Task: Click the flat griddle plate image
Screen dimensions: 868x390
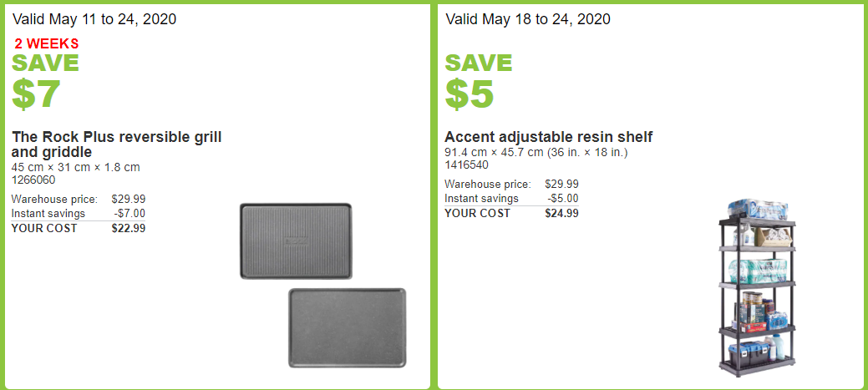Action: click(x=347, y=327)
